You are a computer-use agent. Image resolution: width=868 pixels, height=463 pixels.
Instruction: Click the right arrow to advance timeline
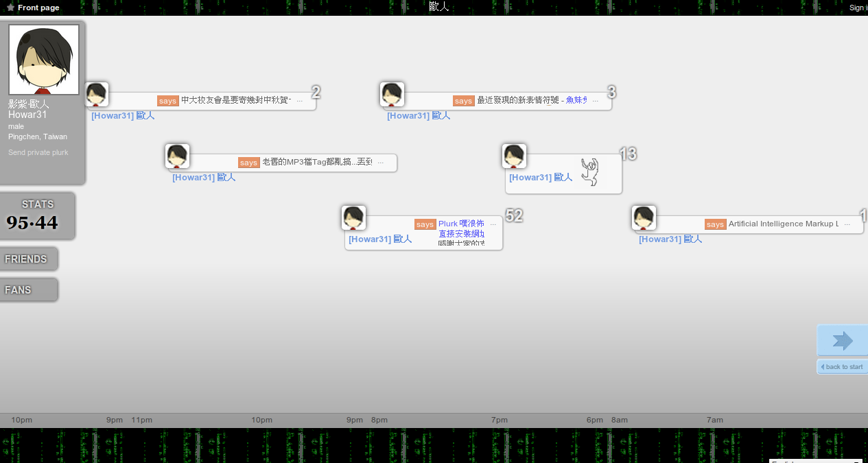(842, 341)
